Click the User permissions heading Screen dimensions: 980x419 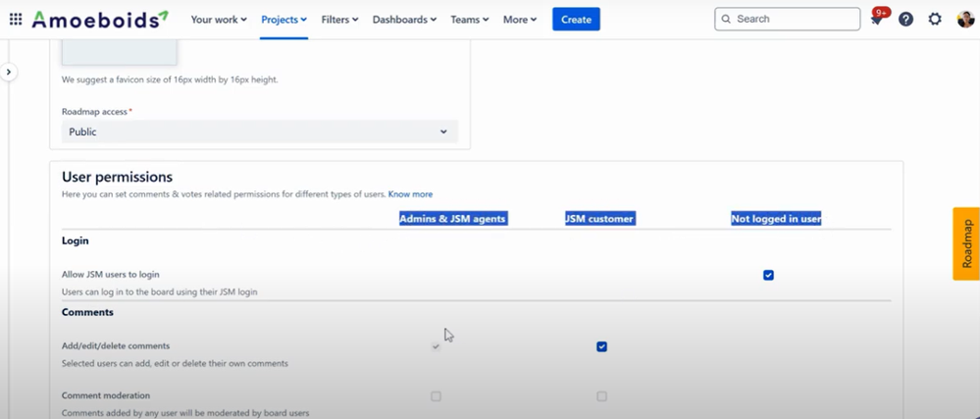click(x=117, y=177)
